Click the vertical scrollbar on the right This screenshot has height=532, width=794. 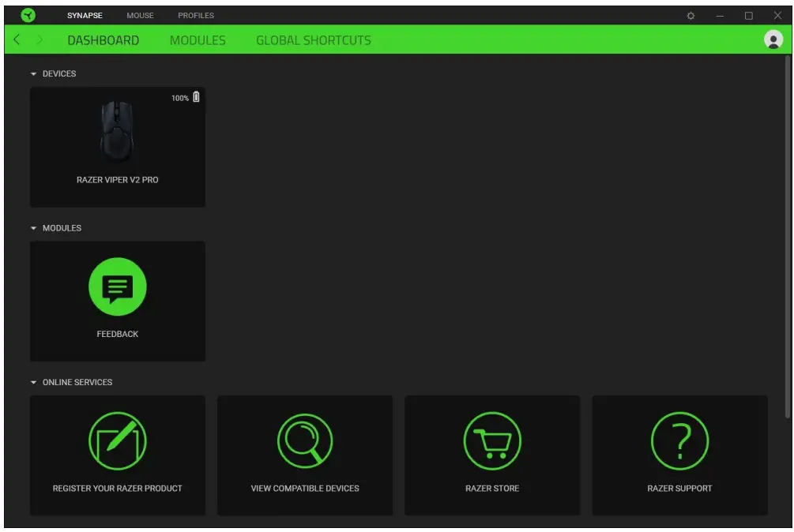(x=788, y=237)
